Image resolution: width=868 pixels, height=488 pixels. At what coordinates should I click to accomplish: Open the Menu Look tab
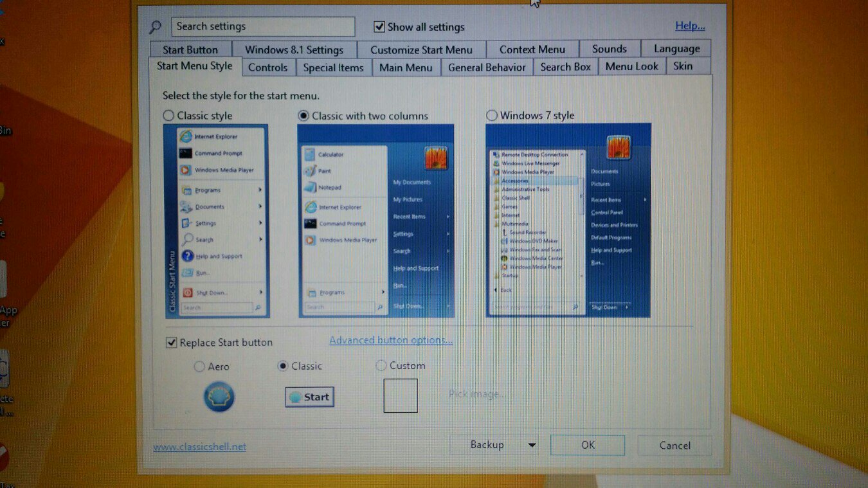coord(631,66)
